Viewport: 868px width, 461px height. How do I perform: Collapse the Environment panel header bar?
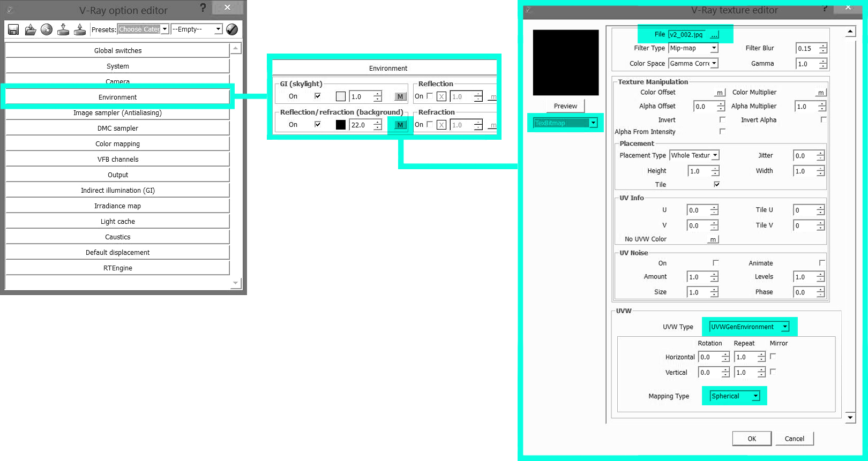(385, 69)
